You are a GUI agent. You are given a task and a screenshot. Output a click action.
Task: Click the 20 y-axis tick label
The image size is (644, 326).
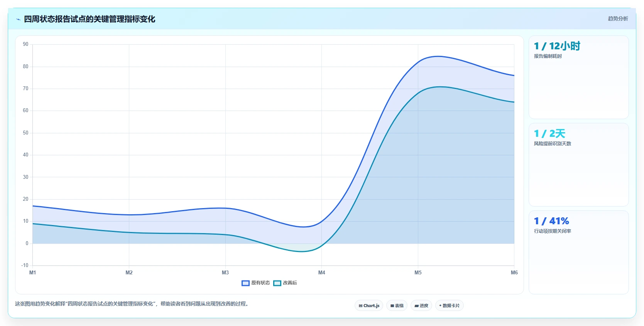click(x=25, y=199)
